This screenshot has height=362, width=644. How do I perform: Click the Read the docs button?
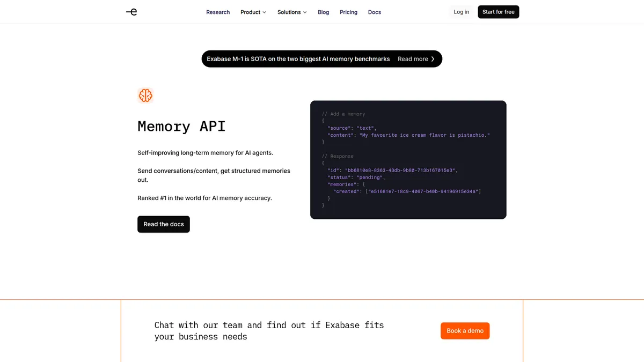tap(164, 224)
